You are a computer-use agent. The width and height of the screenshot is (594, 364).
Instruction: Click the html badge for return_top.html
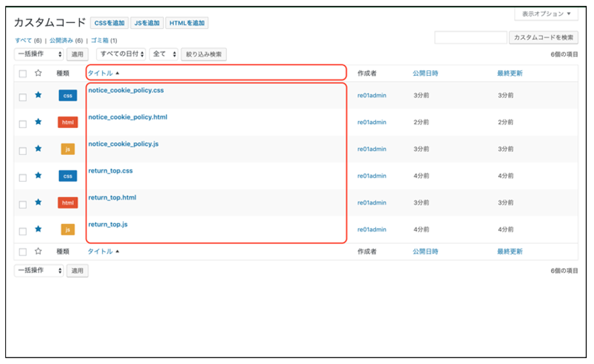68,202
